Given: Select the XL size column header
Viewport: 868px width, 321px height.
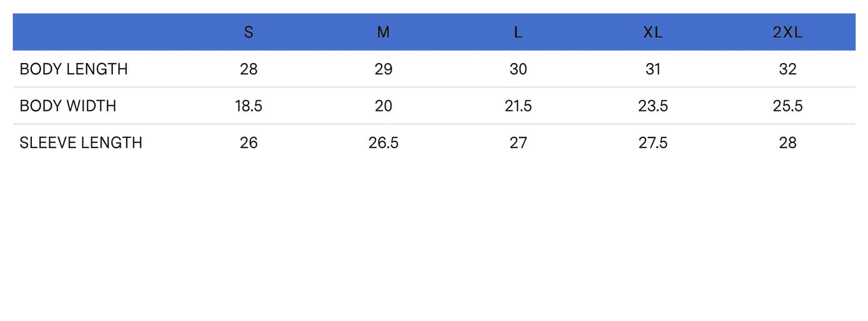Looking at the screenshot, I should [x=653, y=33].
